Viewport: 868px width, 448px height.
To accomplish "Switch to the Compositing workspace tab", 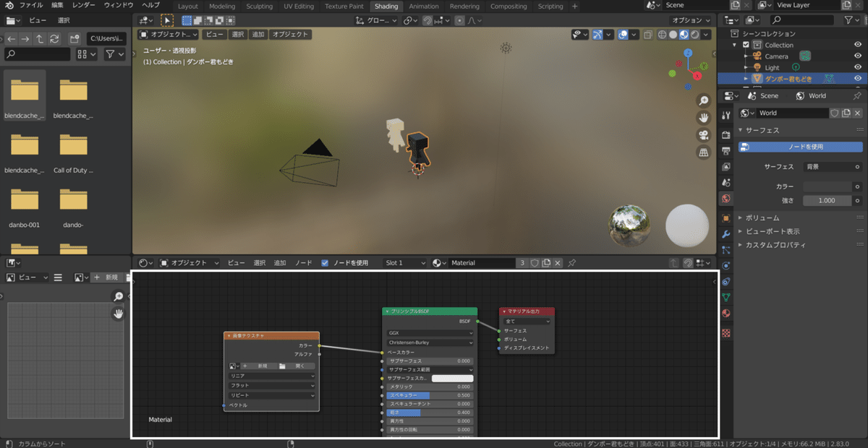I will coord(509,6).
